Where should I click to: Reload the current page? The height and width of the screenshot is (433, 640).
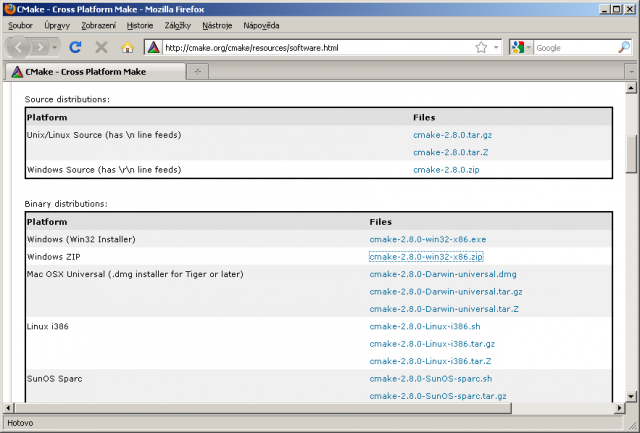point(75,47)
